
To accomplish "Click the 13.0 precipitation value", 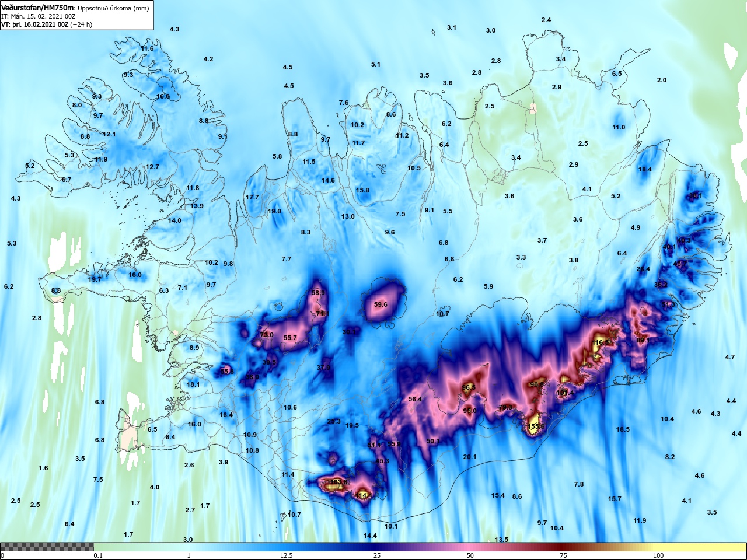I will pyautogui.click(x=348, y=216).
